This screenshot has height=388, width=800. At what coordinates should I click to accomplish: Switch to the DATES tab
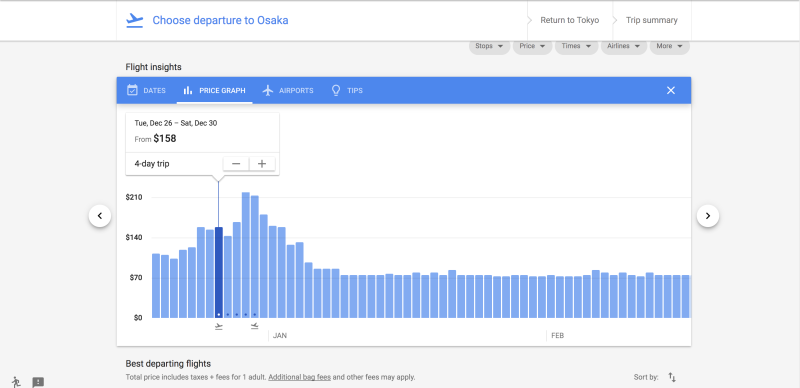[x=146, y=90]
